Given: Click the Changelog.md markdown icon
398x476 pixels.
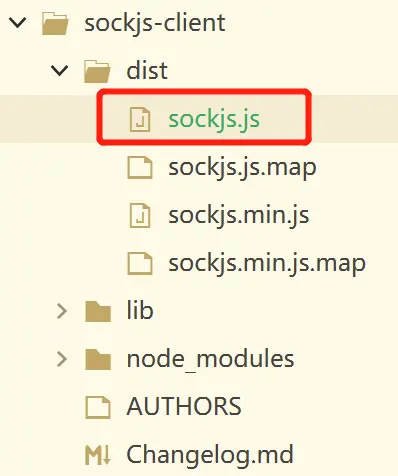Looking at the screenshot, I should [x=98, y=455].
